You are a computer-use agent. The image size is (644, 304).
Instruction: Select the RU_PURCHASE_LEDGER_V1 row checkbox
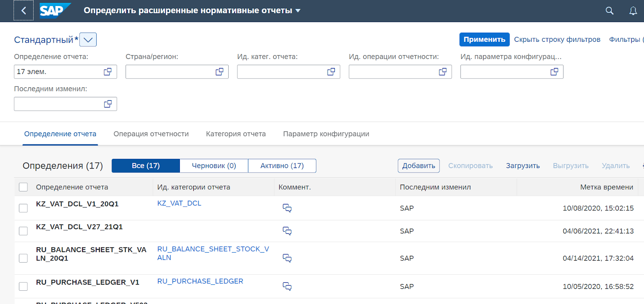pyautogui.click(x=23, y=286)
